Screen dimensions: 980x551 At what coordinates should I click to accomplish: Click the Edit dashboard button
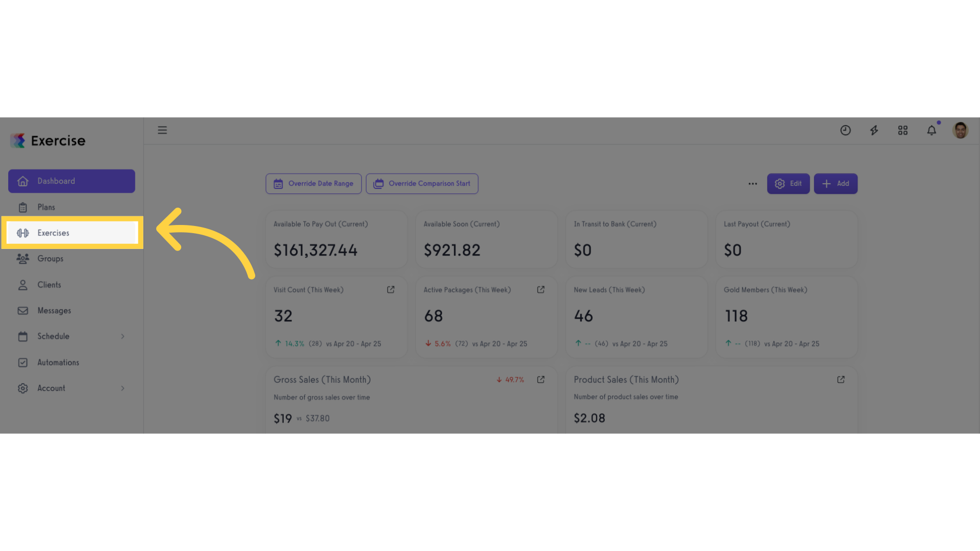point(788,184)
